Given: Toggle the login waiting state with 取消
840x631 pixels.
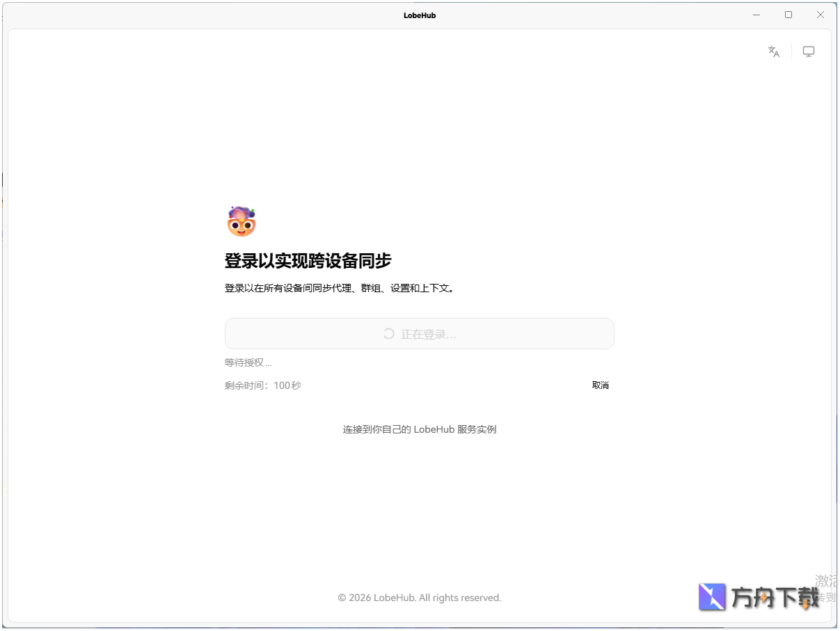Looking at the screenshot, I should (600, 385).
